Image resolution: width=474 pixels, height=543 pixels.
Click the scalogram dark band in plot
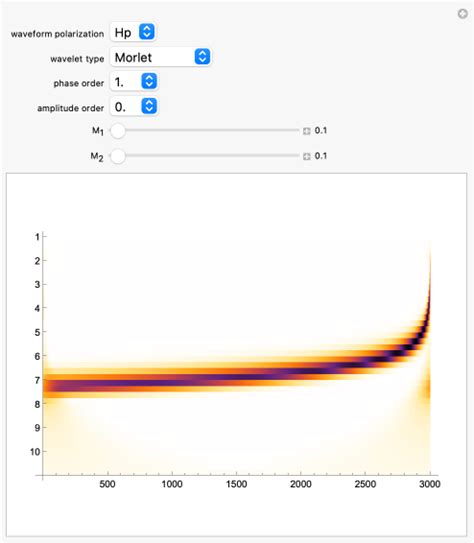tap(173, 384)
